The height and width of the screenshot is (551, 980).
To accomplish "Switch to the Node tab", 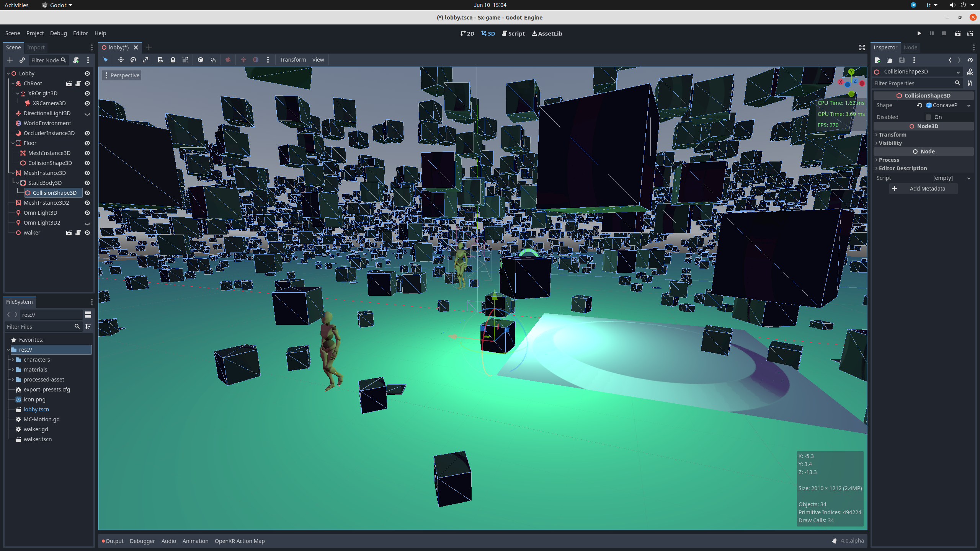I will pyautogui.click(x=910, y=47).
